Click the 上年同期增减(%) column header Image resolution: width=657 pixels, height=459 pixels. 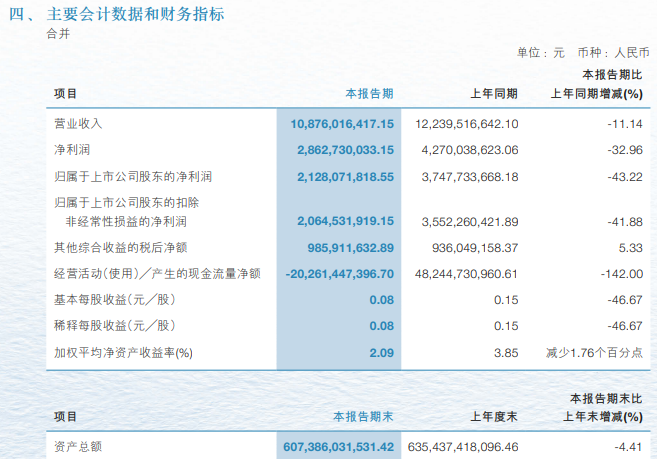596,93
